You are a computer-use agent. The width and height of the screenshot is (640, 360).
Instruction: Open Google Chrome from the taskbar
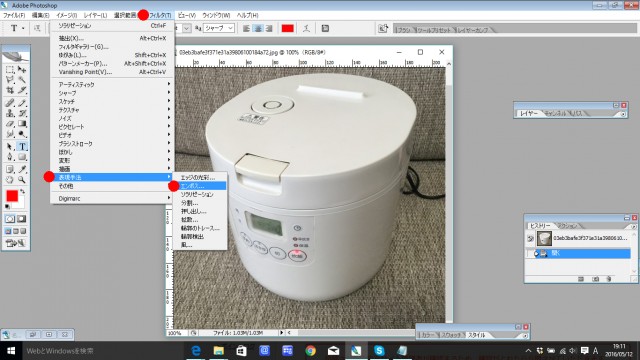point(310,351)
